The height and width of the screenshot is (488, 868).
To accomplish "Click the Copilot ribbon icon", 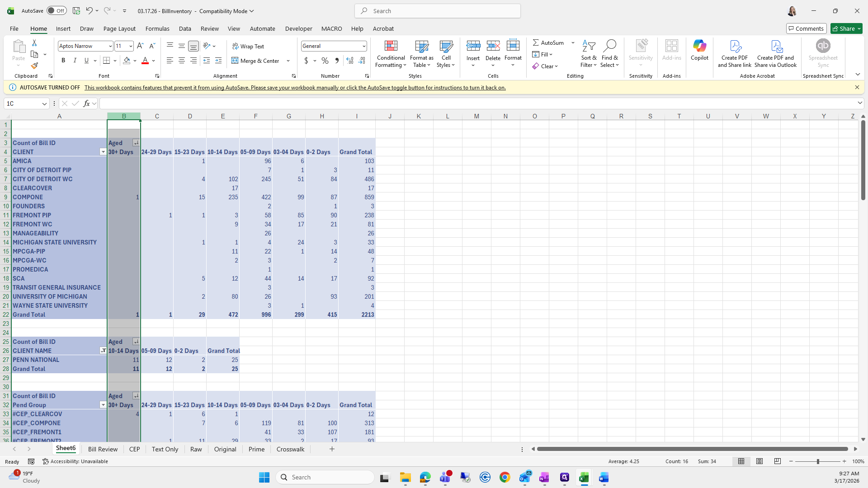I will [699, 50].
